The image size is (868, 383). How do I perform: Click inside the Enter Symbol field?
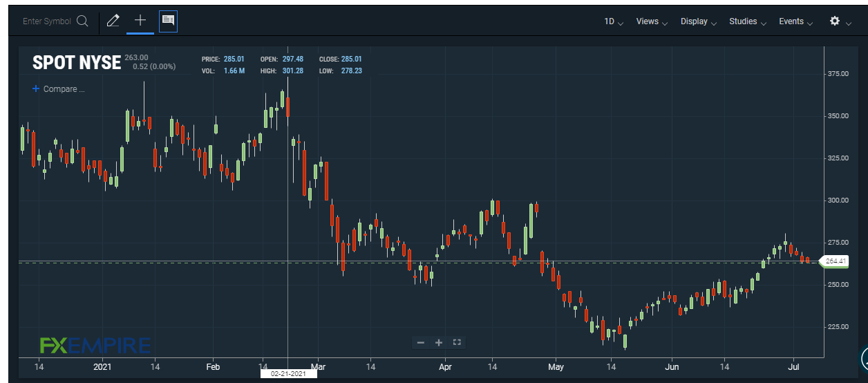[47, 21]
